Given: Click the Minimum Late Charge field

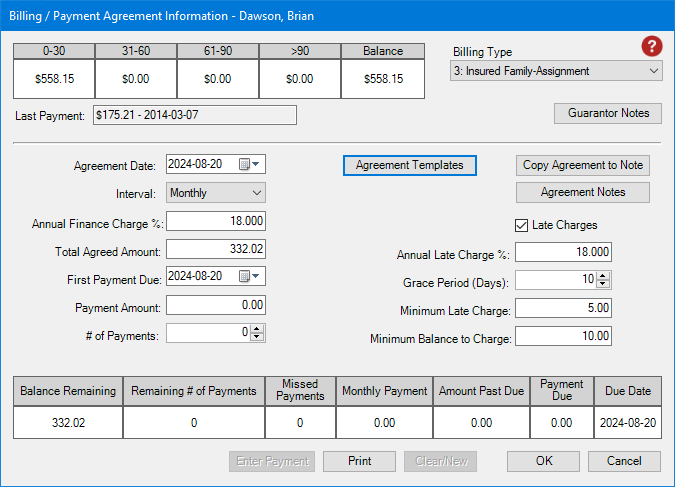Looking at the screenshot, I should [563, 309].
